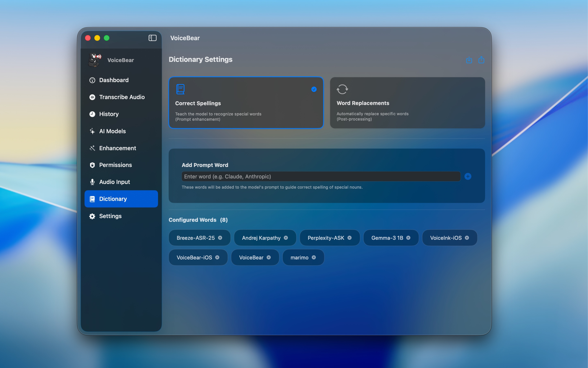588x368 pixels.
Task: Click the AI Models sparkle icon
Action: coord(92,131)
